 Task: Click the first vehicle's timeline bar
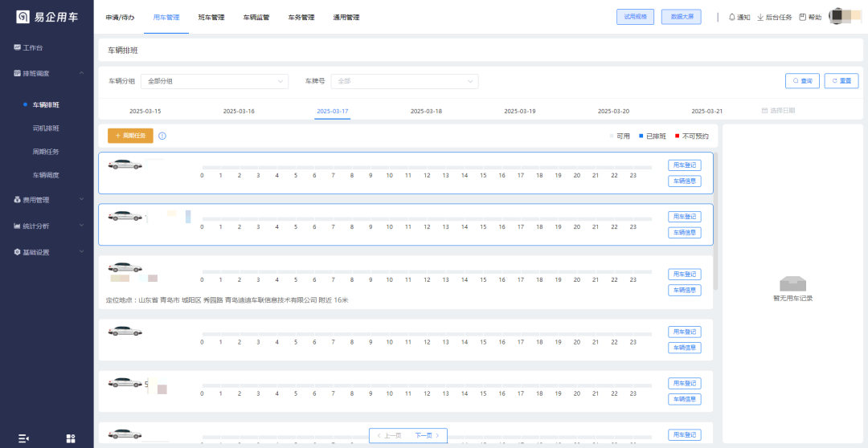point(426,167)
